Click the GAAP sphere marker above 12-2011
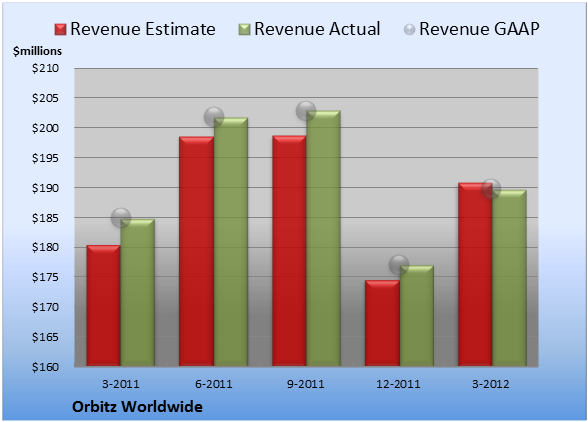588x422 pixels. pos(399,265)
